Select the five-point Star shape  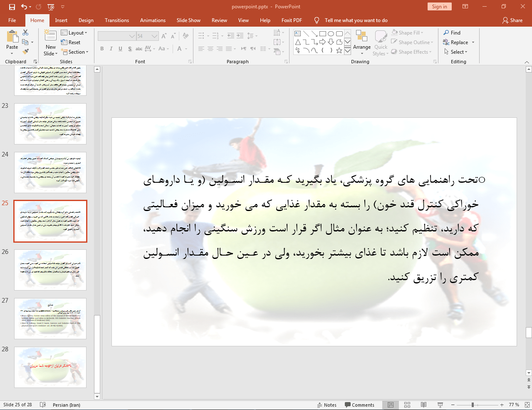339,50
